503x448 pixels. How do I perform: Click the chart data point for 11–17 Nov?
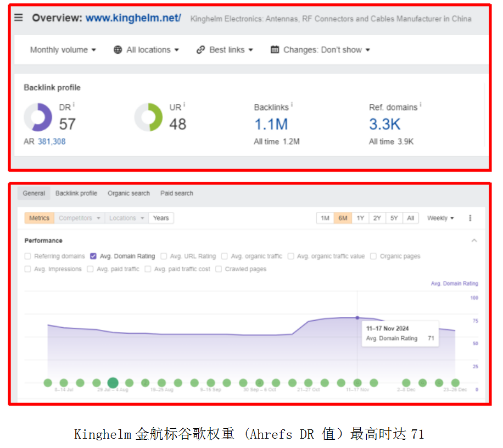(357, 318)
